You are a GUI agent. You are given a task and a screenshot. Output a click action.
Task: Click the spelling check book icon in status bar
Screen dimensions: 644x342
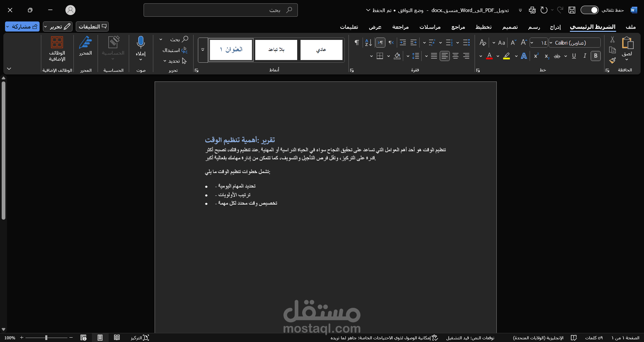(x=574, y=338)
